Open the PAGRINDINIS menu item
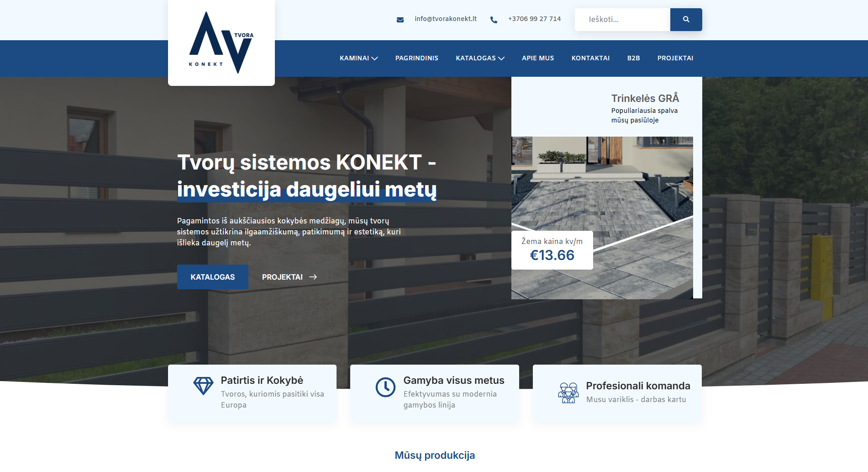868x472 pixels. (x=416, y=58)
